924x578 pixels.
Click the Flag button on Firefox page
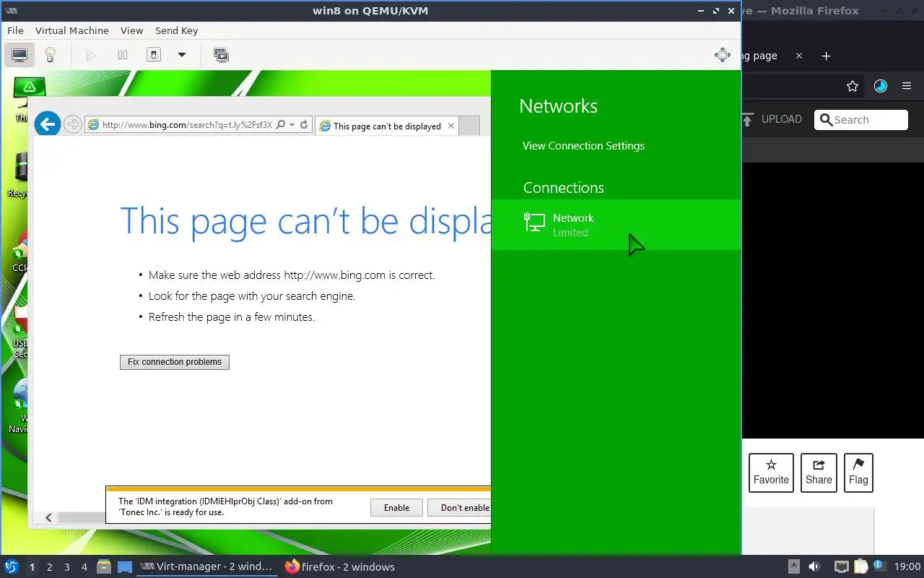[x=858, y=473]
